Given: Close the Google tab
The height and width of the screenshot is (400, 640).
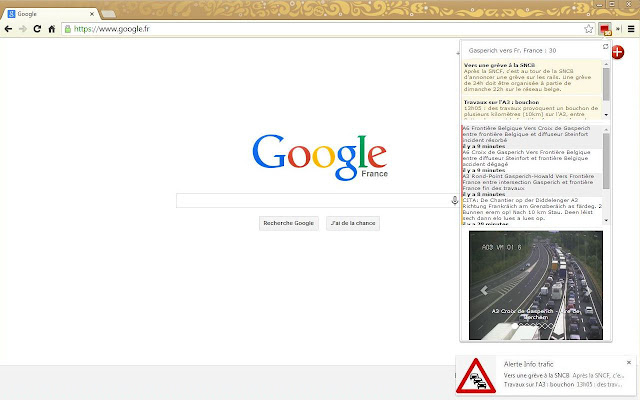Looking at the screenshot, I should (92, 14).
